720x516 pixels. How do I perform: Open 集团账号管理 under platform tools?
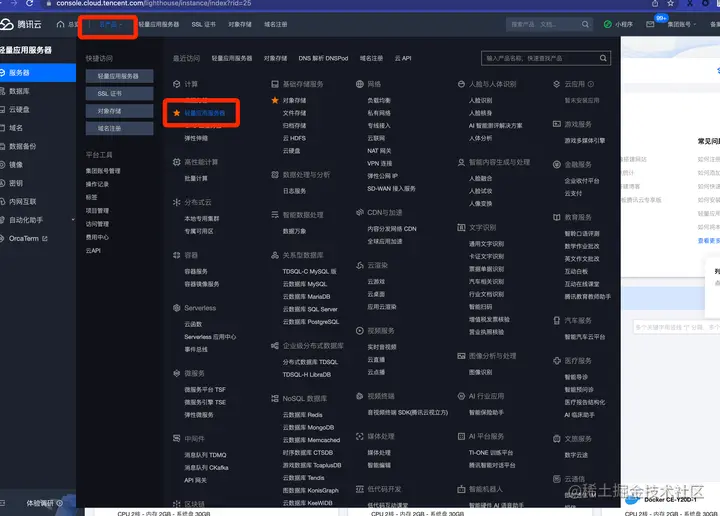point(103,171)
